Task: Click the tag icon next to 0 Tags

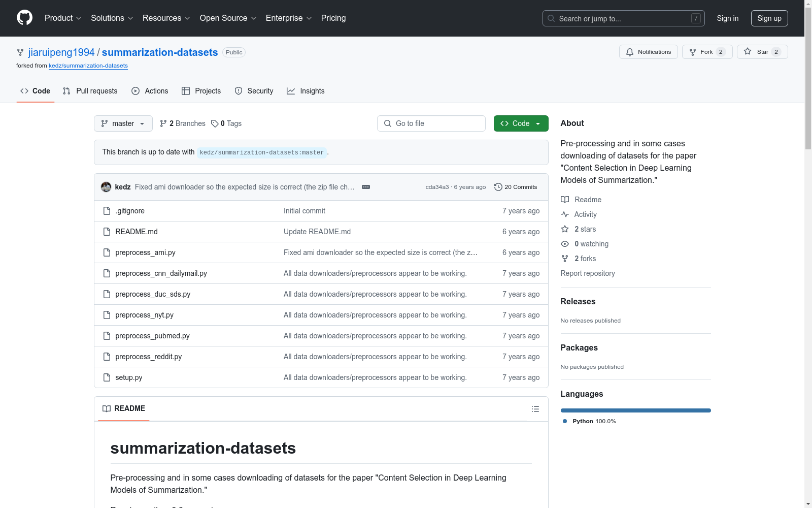Action: point(215,123)
